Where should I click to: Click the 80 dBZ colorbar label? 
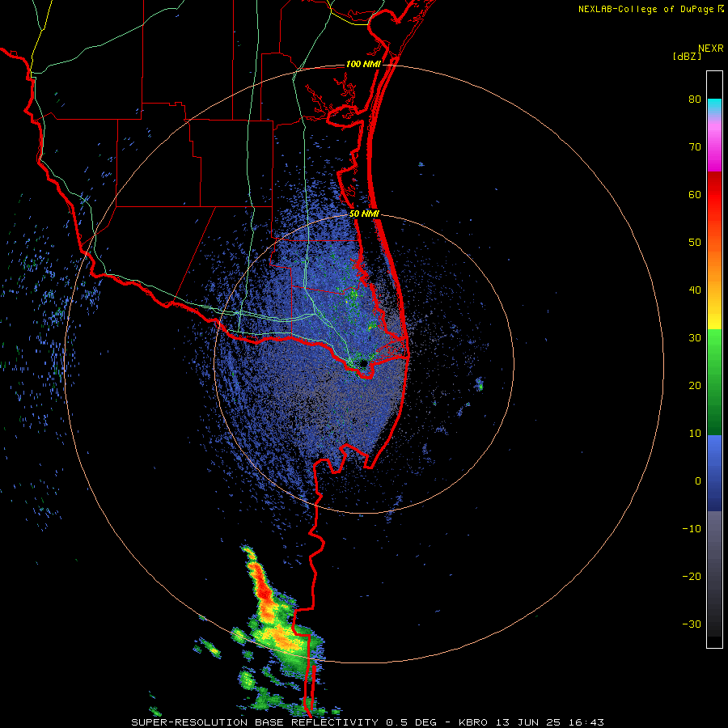pyautogui.click(x=695, y=99)
